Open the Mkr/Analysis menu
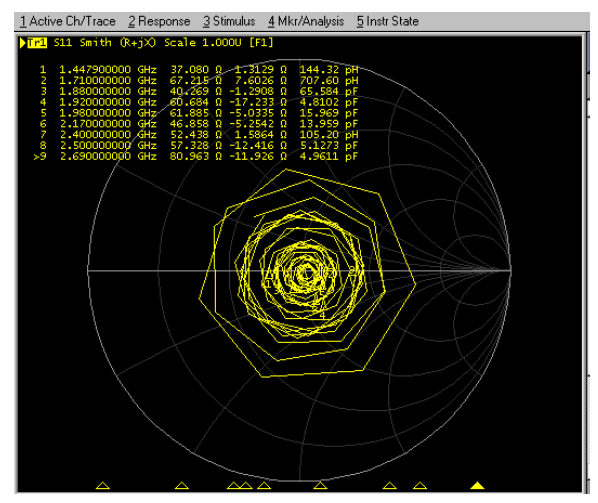598x503 pixels. 306,21
